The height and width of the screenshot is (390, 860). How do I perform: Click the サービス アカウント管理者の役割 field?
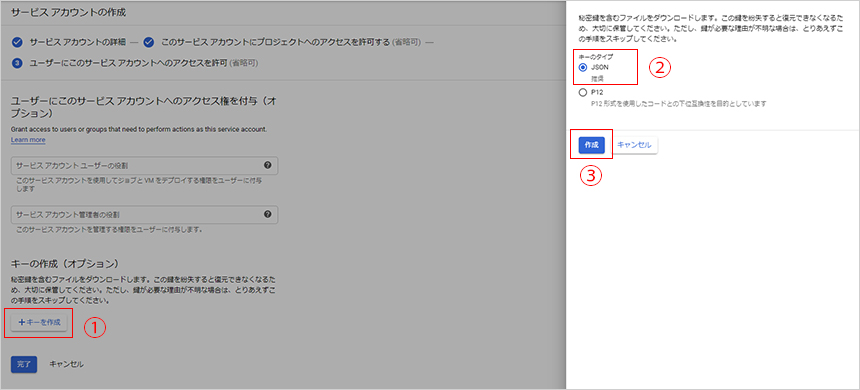point(144,214)
